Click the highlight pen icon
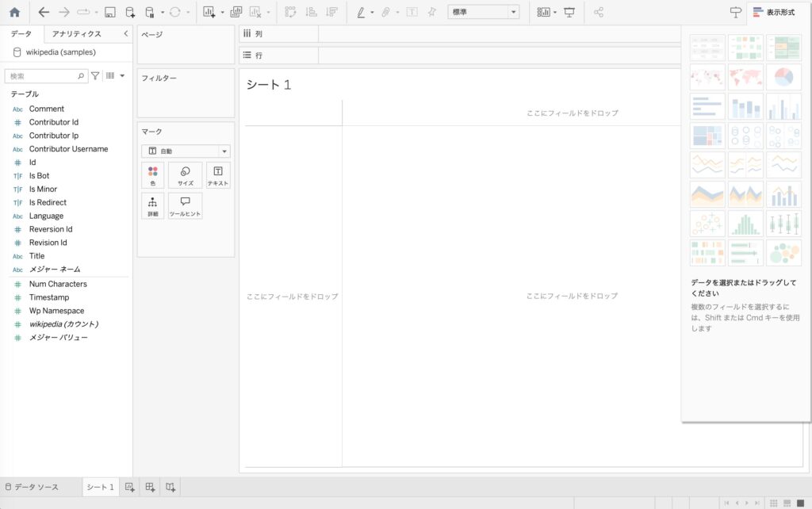Viewport: 812px width, 509px height. [361, 12]
